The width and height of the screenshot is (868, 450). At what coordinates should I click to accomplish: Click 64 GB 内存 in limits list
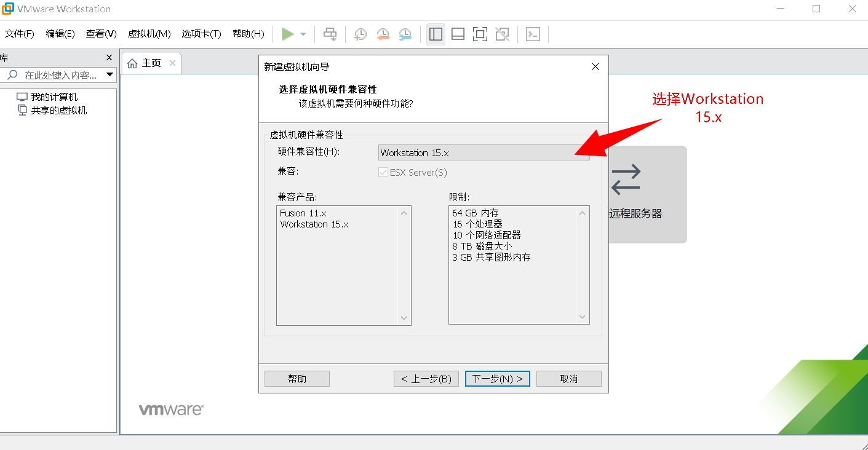click(476, 213)
